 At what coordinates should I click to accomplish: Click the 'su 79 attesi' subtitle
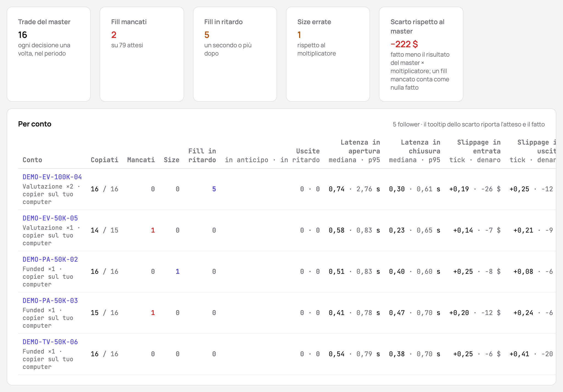[127, 45]
